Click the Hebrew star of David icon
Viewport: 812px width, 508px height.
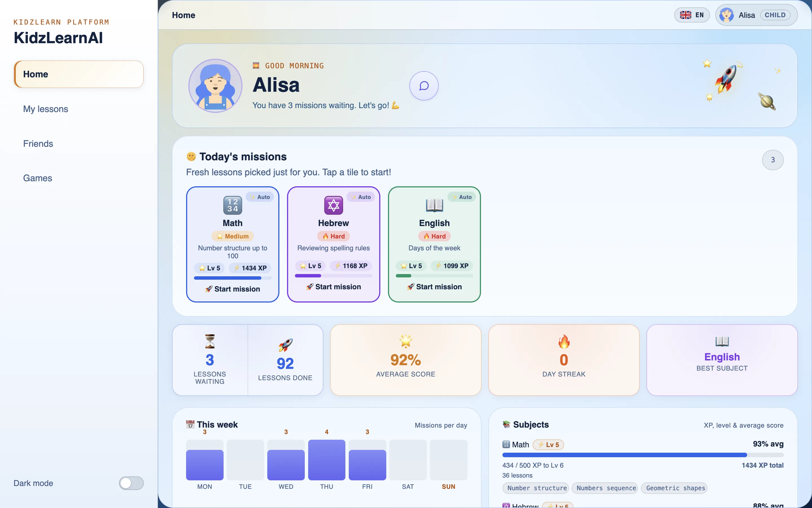tap(334, 205)
